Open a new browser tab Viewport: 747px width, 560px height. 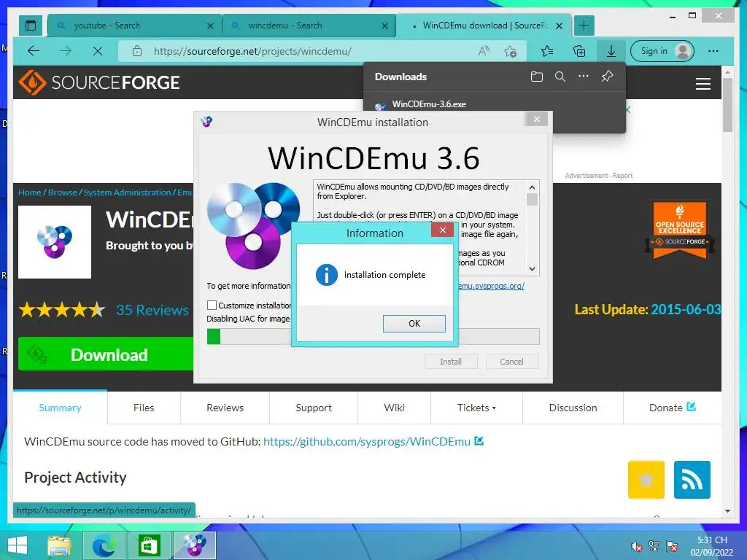tap(584, 26)
